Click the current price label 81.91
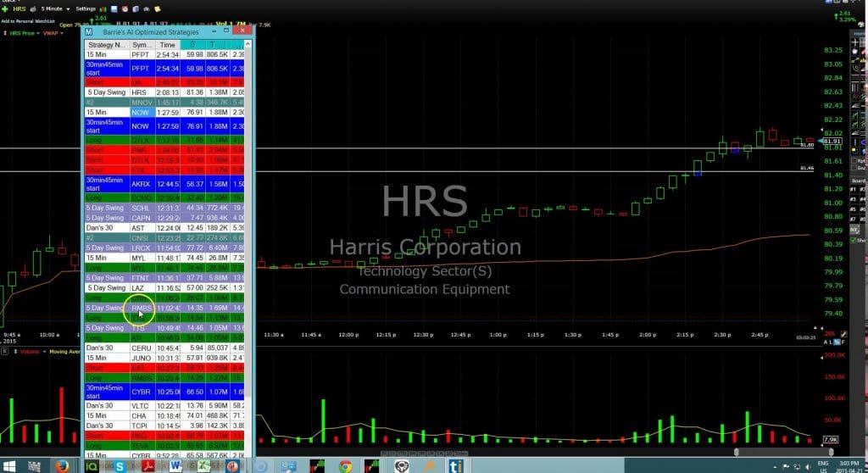 click(x=832, y=142)
